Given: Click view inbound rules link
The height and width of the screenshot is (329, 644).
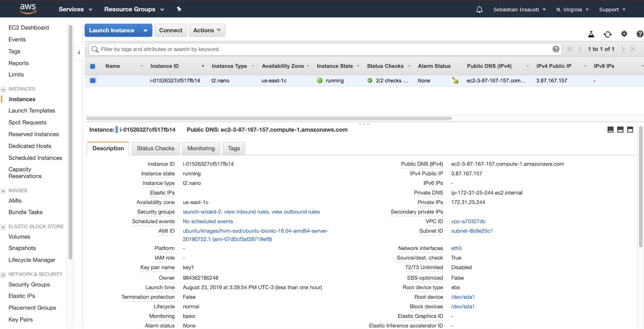Looking at the screenshot, I should [x=246, y=212].
